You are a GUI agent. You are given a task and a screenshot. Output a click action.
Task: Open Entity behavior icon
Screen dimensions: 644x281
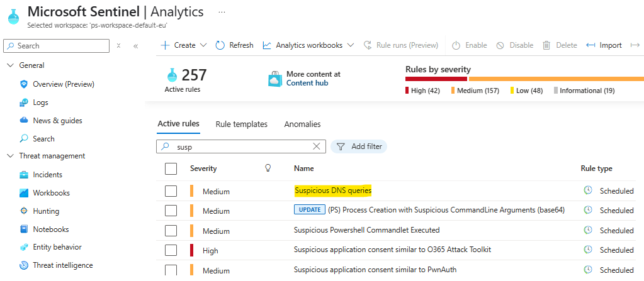[24, 247]
